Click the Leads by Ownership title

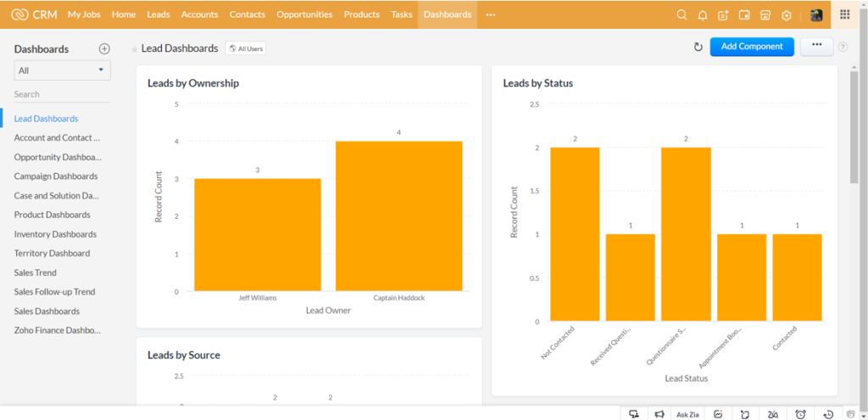tap(193, 83)
